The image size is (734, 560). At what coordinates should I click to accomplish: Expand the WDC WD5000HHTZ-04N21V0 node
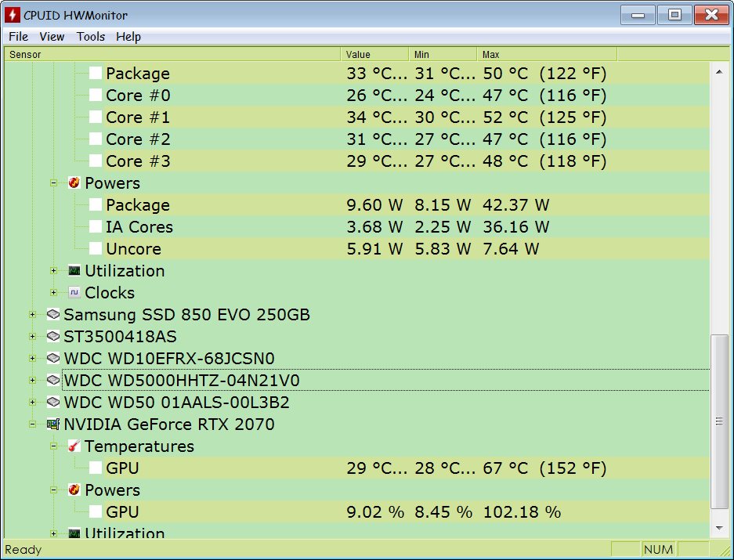click(x=32, y=380)
